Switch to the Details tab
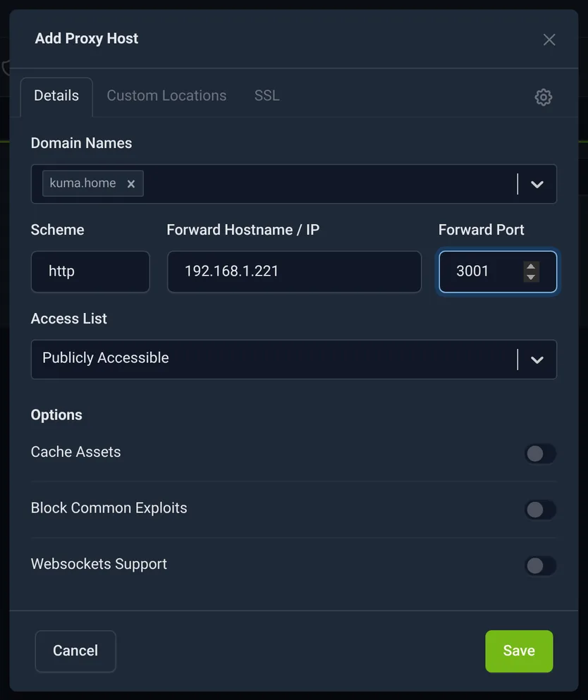This screenshot has width=588, height=700. [x=56, y=96]
